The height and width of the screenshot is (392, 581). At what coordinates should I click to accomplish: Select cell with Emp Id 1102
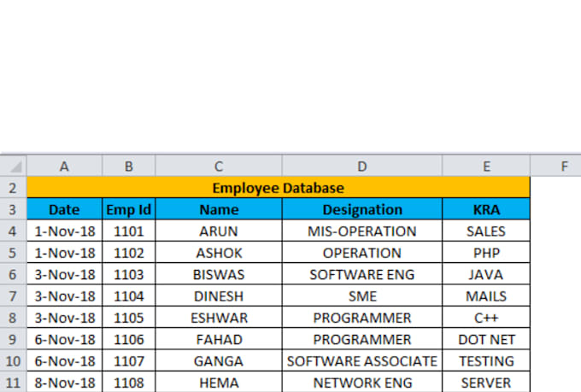point(128,252)
